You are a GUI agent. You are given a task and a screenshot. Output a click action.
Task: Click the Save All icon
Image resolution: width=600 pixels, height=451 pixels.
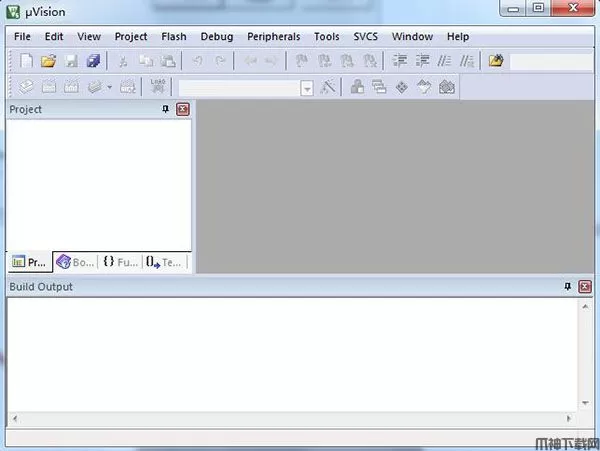point(93,61)
